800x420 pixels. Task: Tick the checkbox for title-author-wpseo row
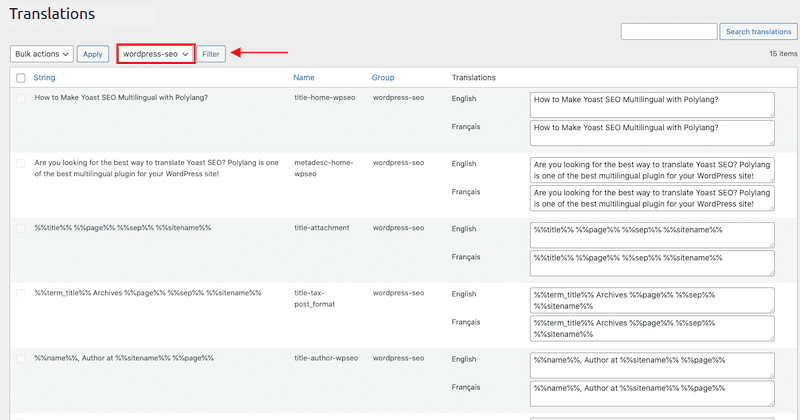tap(21, 359)
